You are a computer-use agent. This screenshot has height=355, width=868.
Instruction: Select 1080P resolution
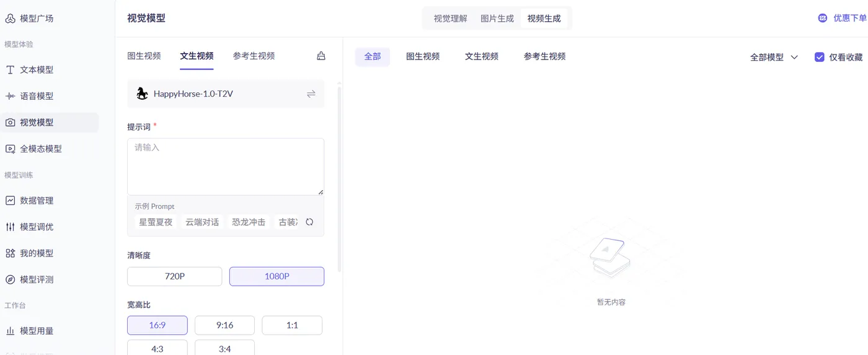pos(277,276)
